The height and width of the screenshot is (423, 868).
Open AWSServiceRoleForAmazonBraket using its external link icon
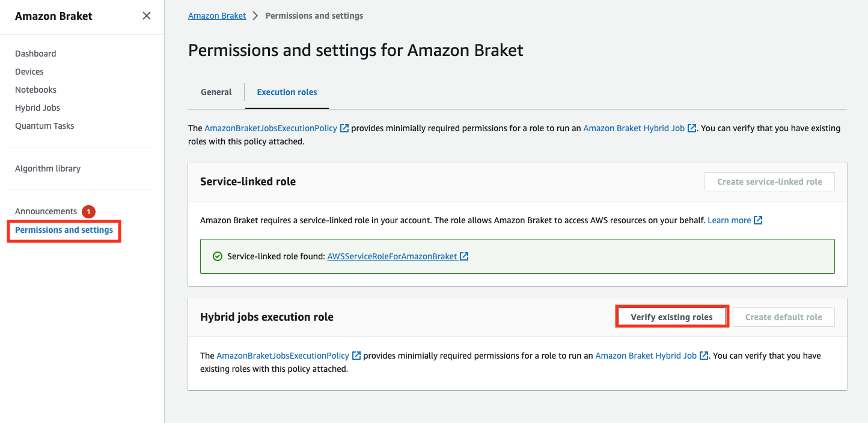(463, 256)
